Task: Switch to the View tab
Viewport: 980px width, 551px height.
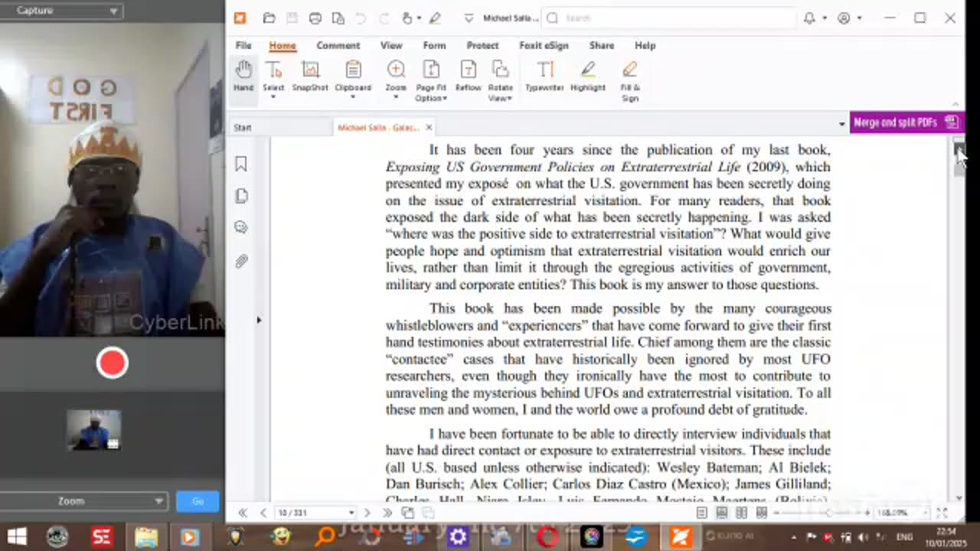Action: [x=391, y=45]
